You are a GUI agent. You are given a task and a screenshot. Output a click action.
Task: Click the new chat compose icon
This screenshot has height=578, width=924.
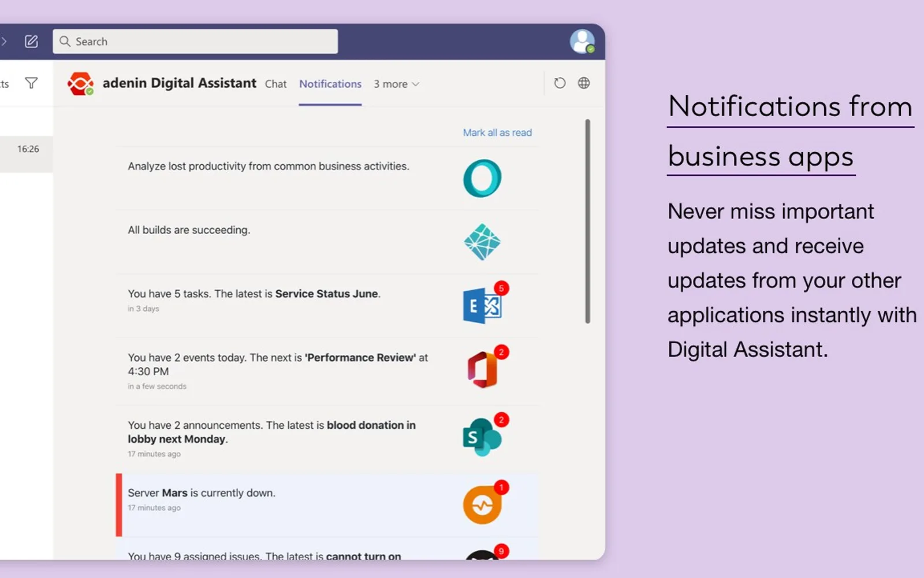click(31, 42)
